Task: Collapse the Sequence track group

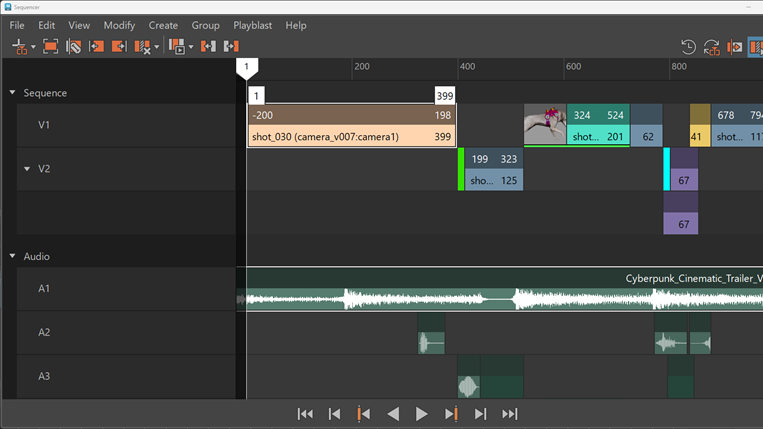Action: pyautogui.click(x=13, y=93)
